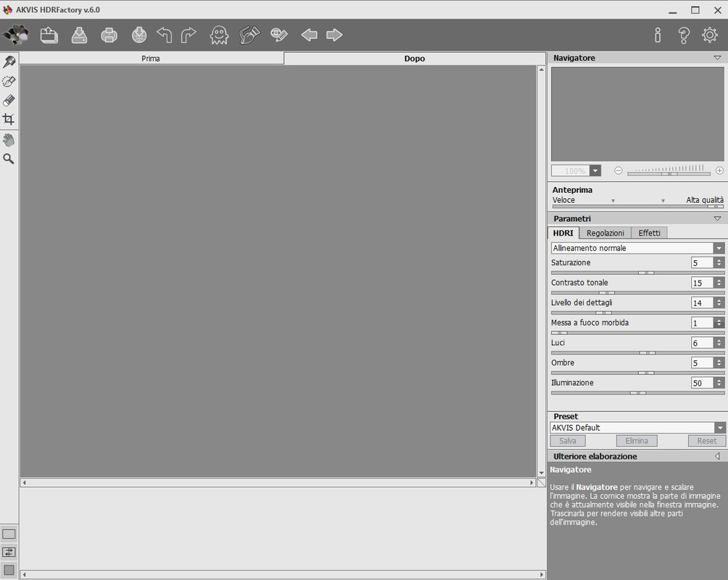Screen dimensions: 728x580
Task: Open the AKVIS Default preset dropdown
Action: [x=637, y=428]
